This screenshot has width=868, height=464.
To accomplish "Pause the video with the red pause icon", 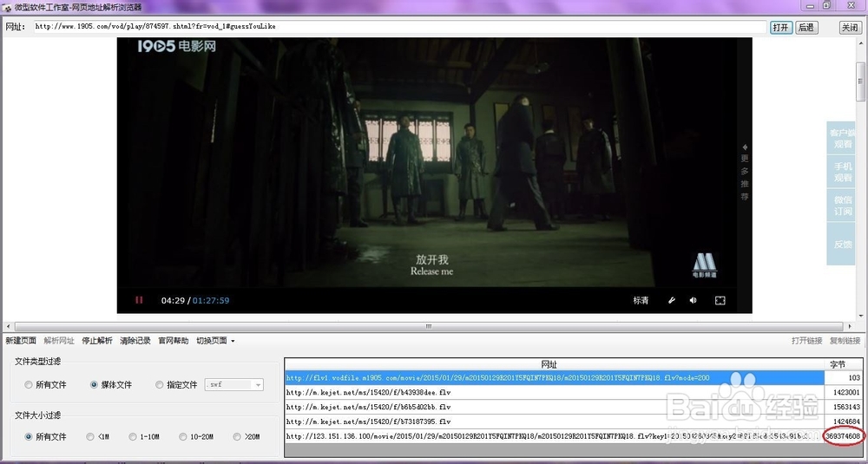I will pos(139,300).
